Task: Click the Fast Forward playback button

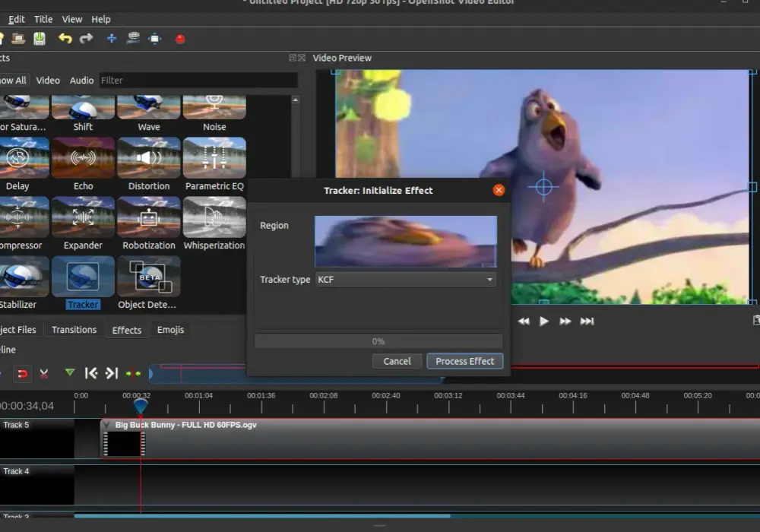Action: coord(565,321)
